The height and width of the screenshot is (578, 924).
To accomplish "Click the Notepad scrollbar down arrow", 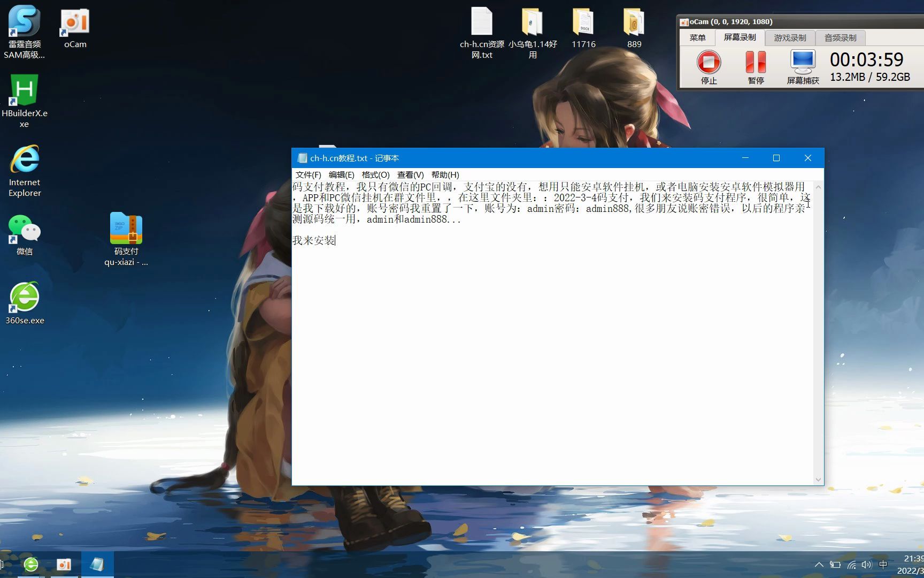I will tap(818, 480).
